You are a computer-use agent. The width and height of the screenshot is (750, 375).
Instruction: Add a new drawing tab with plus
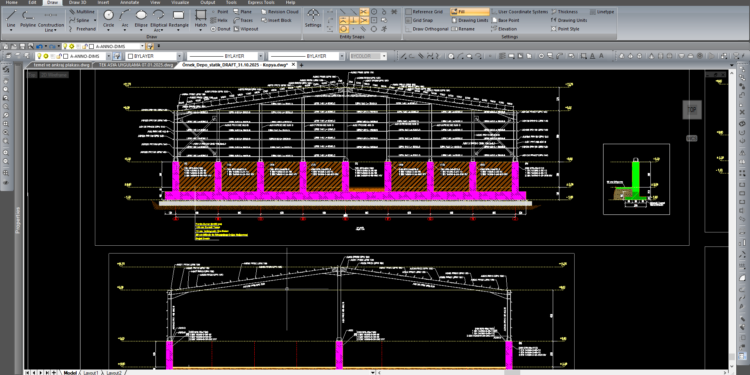tap(301, 65)
